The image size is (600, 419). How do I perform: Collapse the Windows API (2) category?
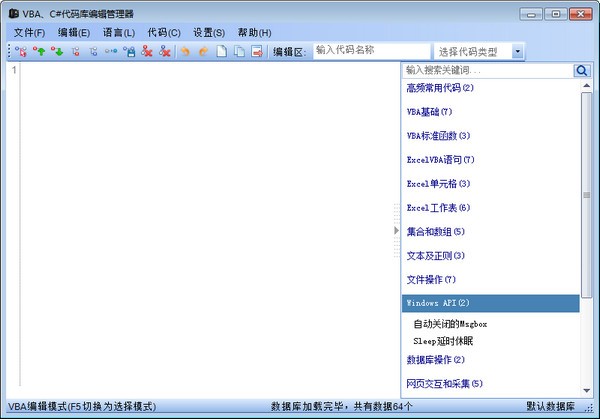pos(491,303)
